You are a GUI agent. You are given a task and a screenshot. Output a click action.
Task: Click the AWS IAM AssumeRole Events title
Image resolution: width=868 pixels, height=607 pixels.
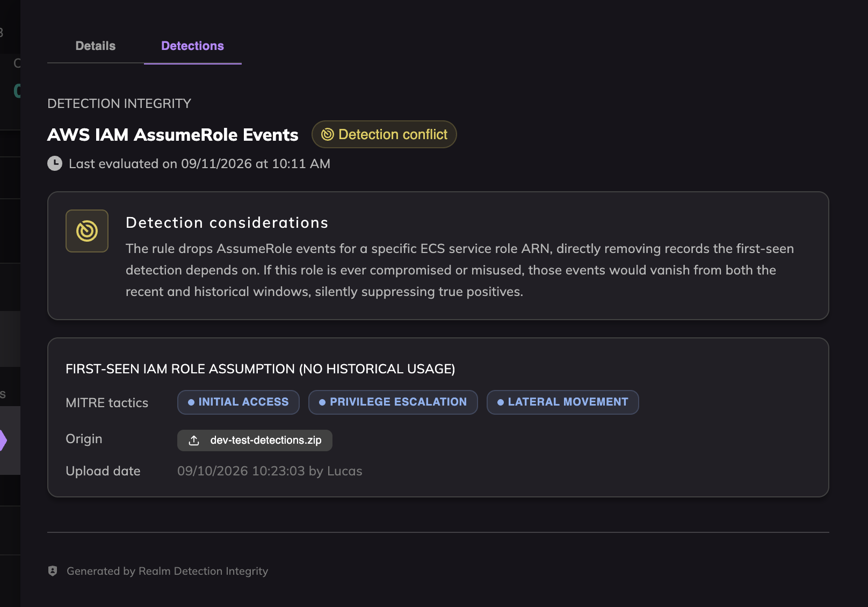pos(173,135)
